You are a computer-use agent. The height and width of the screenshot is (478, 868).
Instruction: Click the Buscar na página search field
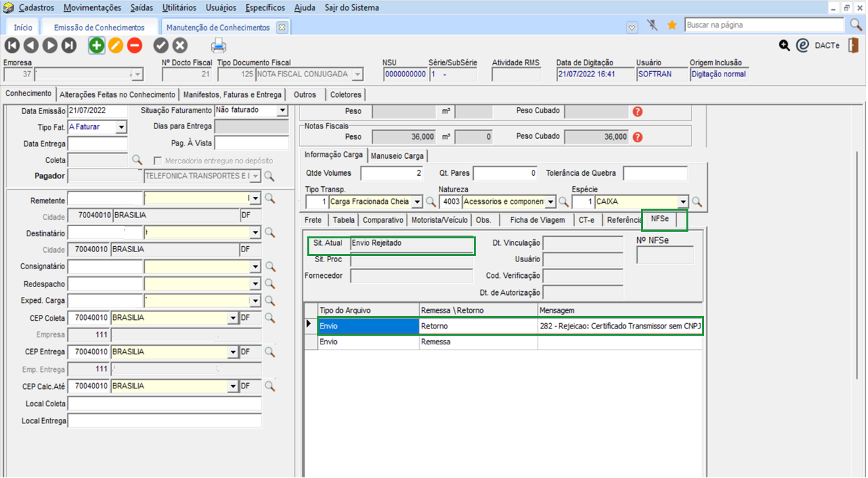[763, 25]
